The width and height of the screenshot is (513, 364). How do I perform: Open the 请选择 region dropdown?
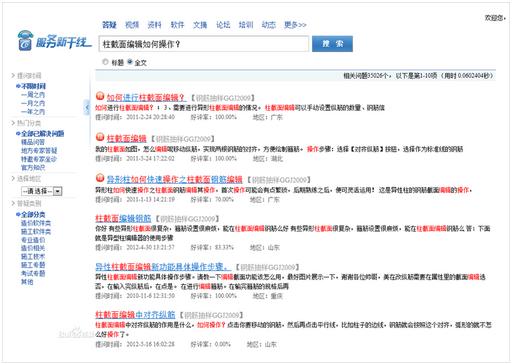coord(42,191)
